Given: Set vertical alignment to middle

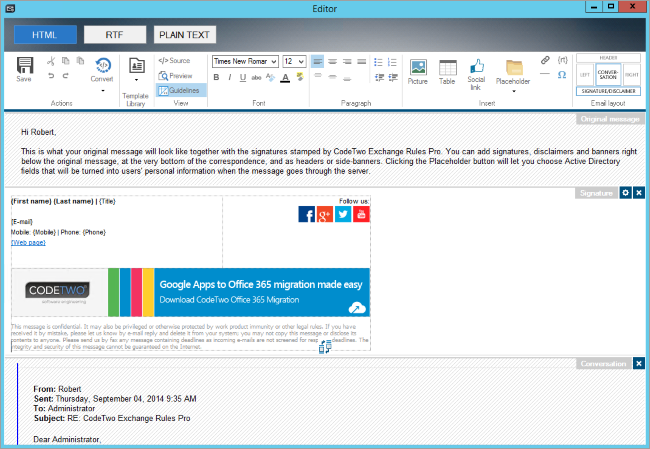Looking at the screenshot, I should (x=332, y=77).
